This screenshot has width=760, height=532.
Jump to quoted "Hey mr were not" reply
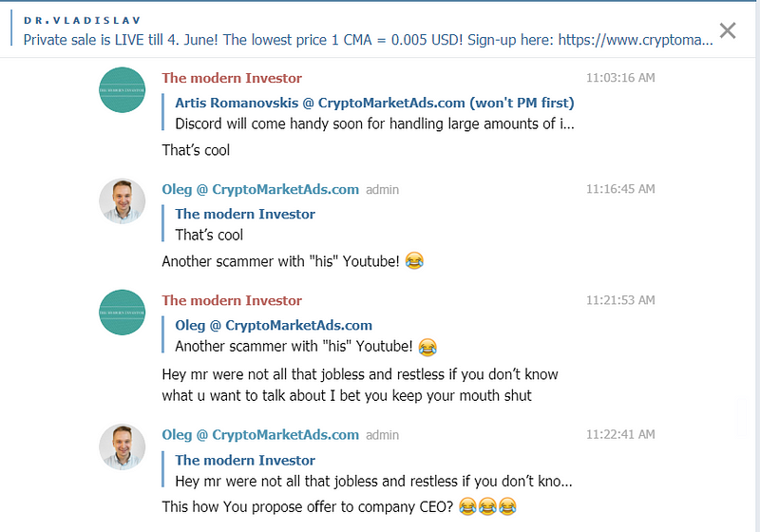[368, 470]
